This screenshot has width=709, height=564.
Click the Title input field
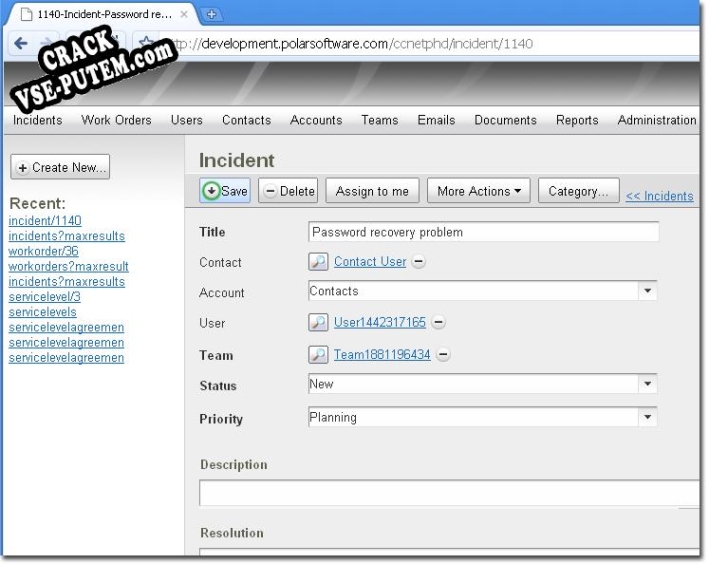pos(483,232)
